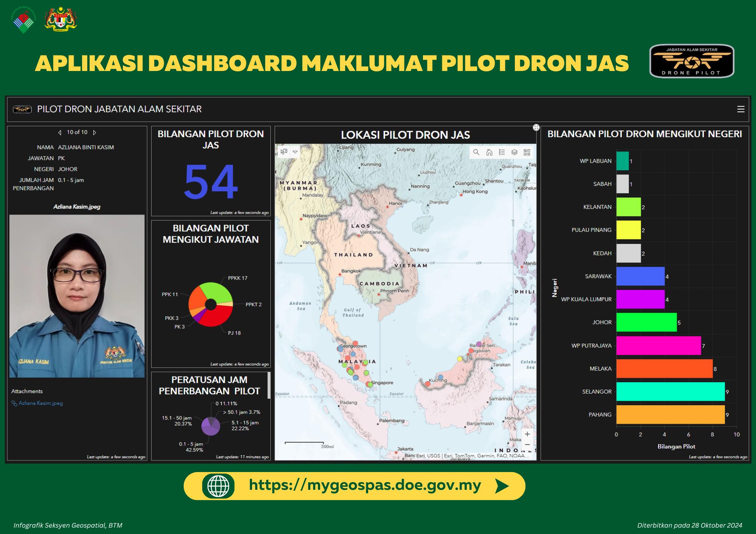Click the WP KUALA LUMPUR bar
The width and height of the screenshot is (756, 534).
[640, 299]
